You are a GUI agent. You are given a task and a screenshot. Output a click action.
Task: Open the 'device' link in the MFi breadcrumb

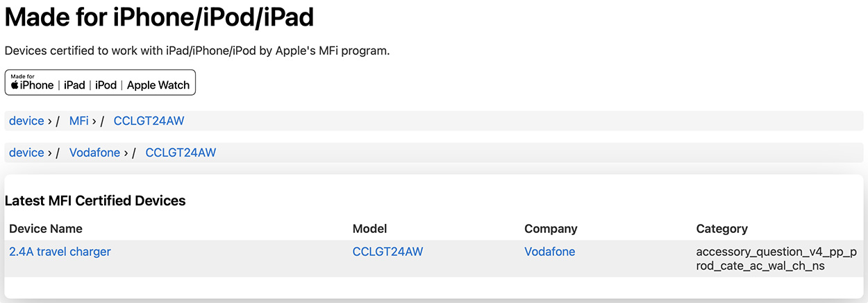(26, 121)
